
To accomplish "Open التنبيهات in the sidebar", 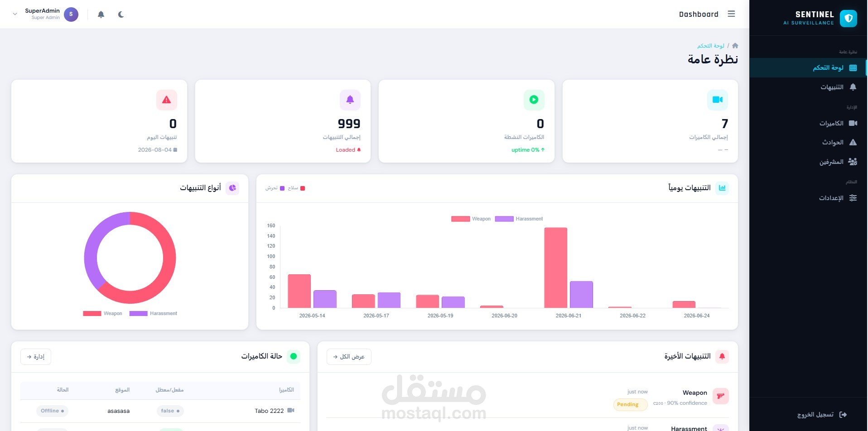I will [808, 87].
